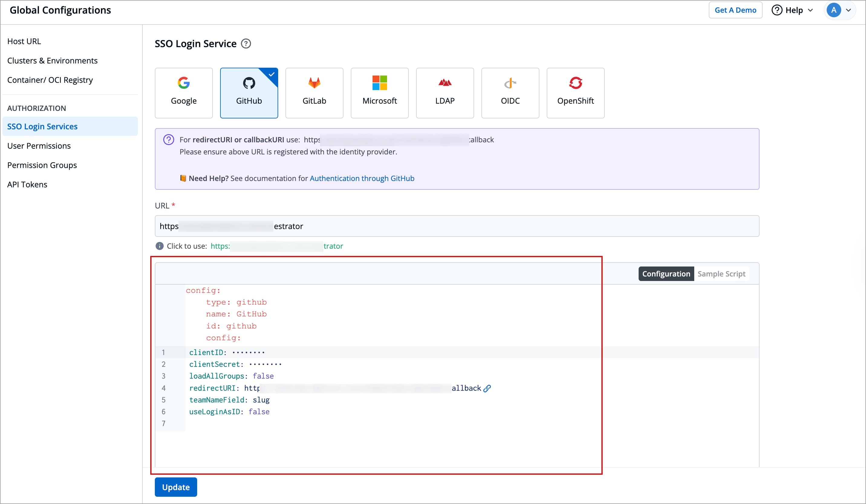Switch to the Sample Script tab
This screenshot has height=504, width=866.
(721, 274)
